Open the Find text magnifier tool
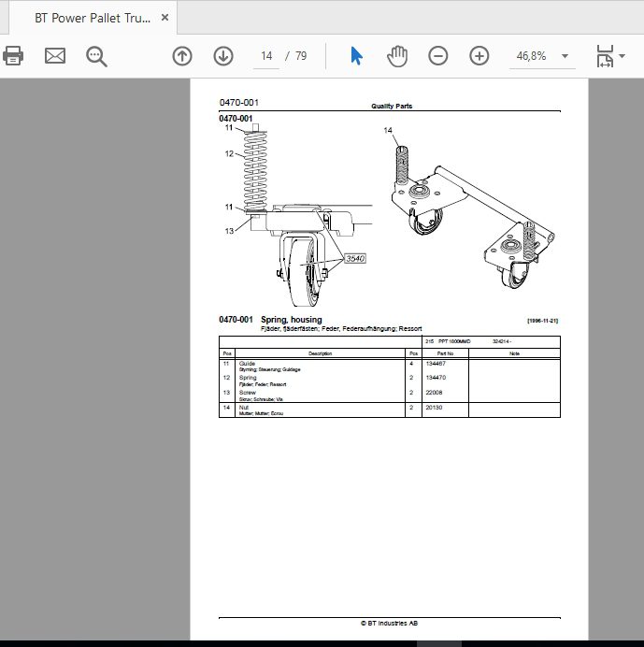Screen dimensions: 644x647 point(96,56)
